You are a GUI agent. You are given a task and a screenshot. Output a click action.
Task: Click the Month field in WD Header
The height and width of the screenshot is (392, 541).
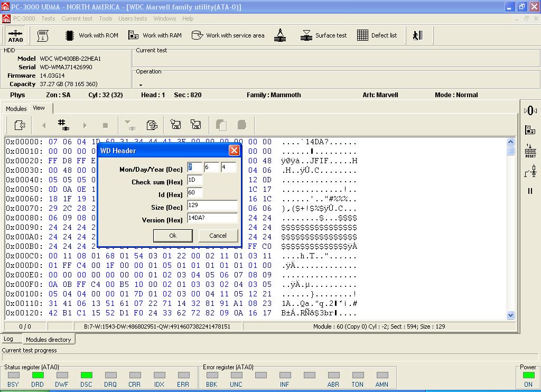pyautogui.click(x=194, y=167)
